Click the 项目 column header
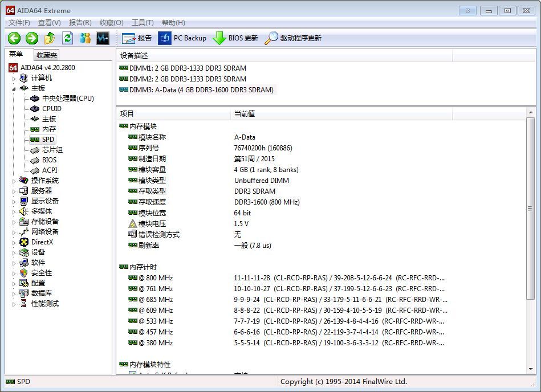 coord(173,114)
